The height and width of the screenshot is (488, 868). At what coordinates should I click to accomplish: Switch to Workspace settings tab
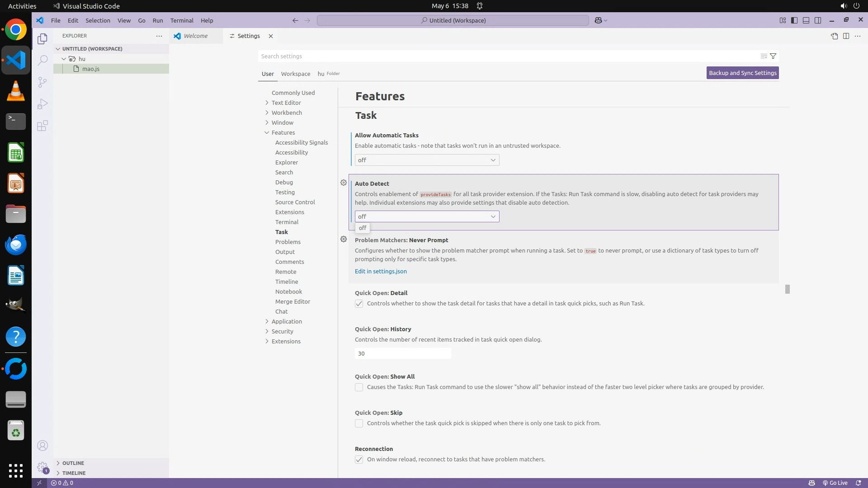[295, 74]
